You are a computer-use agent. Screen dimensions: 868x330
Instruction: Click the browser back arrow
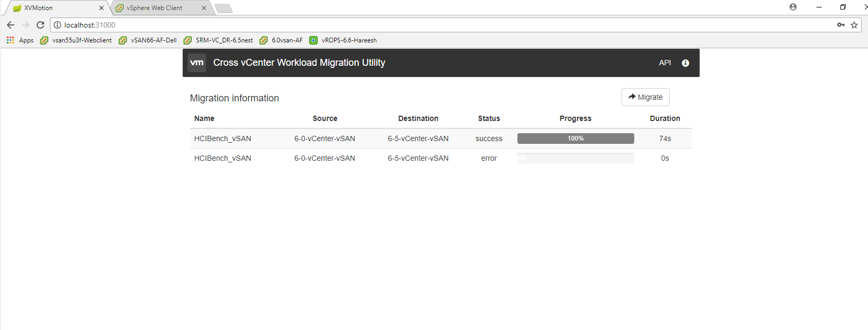11,25
